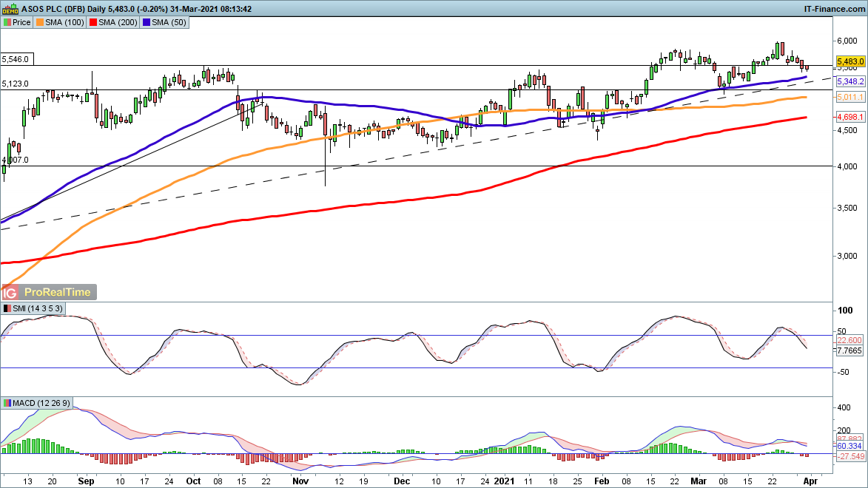
Task: Click the SMA 100 value tag 5,011.1
Action: tap(850, 97)
